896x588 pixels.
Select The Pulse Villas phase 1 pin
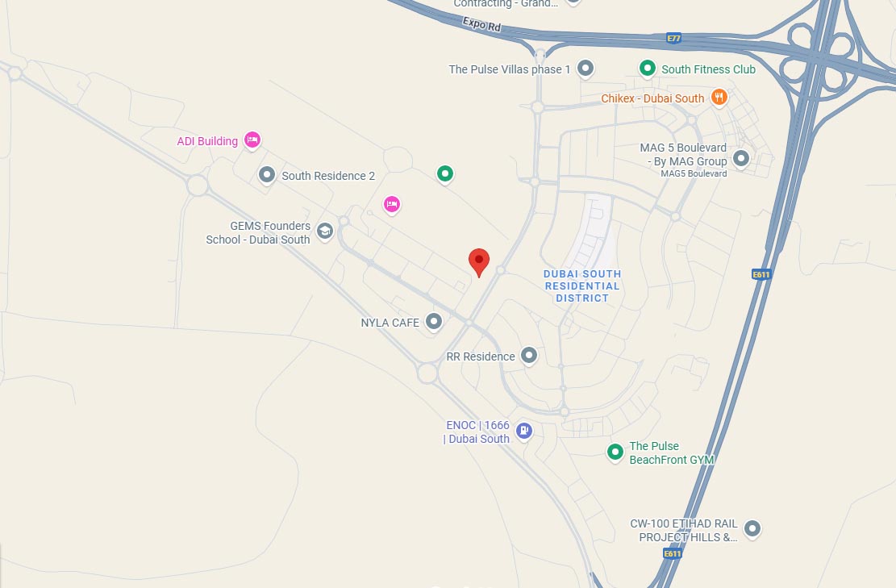pos(586,68)
